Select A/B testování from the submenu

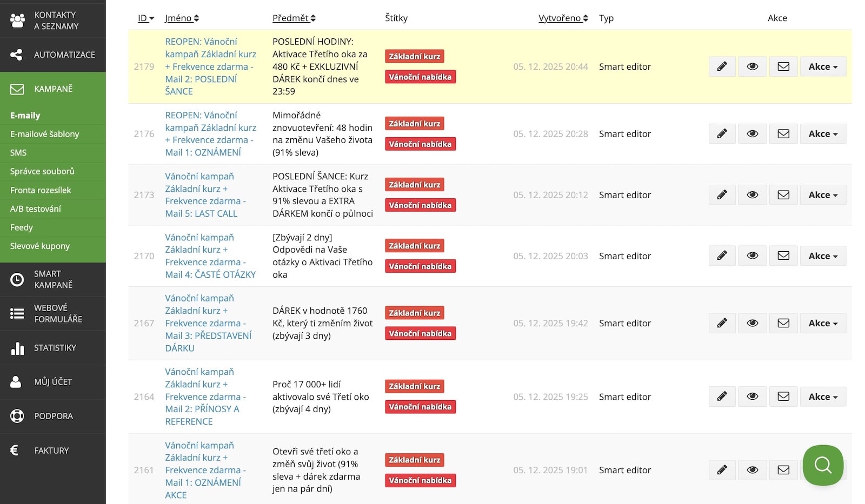coord(36,209)
